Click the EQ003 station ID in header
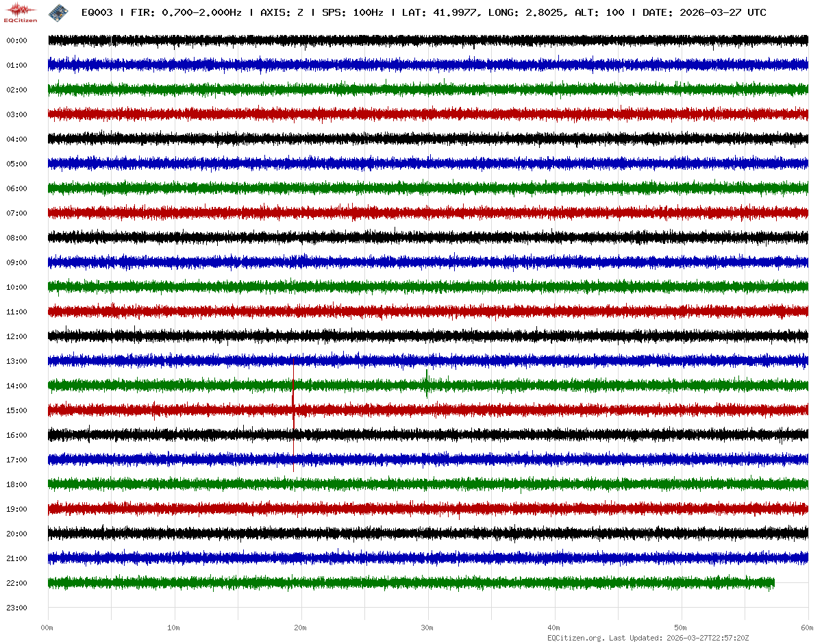 (x=97, y=12)
